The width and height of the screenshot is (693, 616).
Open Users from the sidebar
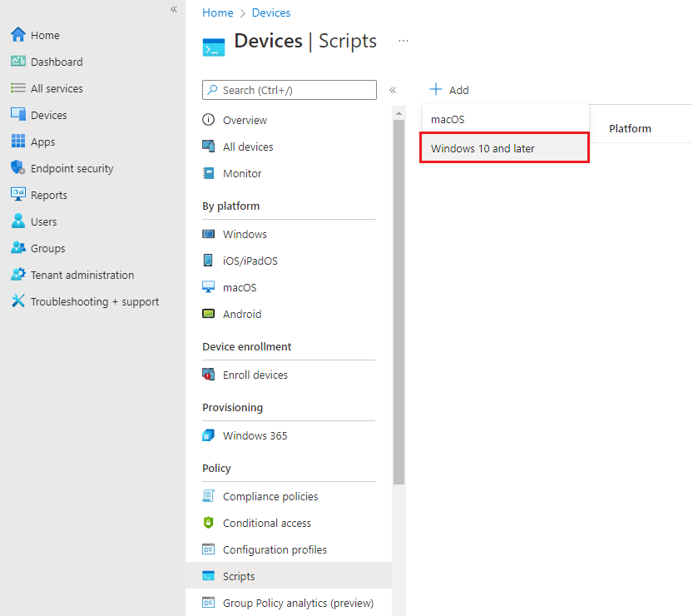pos(43,221)
